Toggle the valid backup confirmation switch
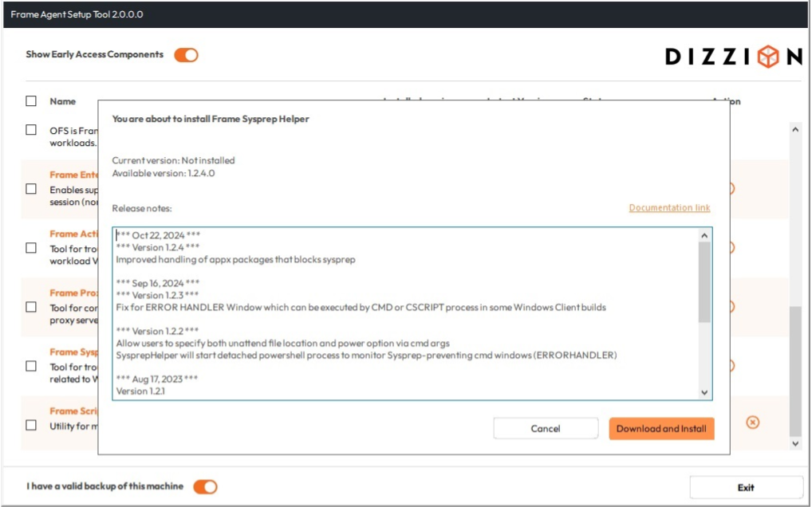The image size is (812, 507). (x=205, y=486)
